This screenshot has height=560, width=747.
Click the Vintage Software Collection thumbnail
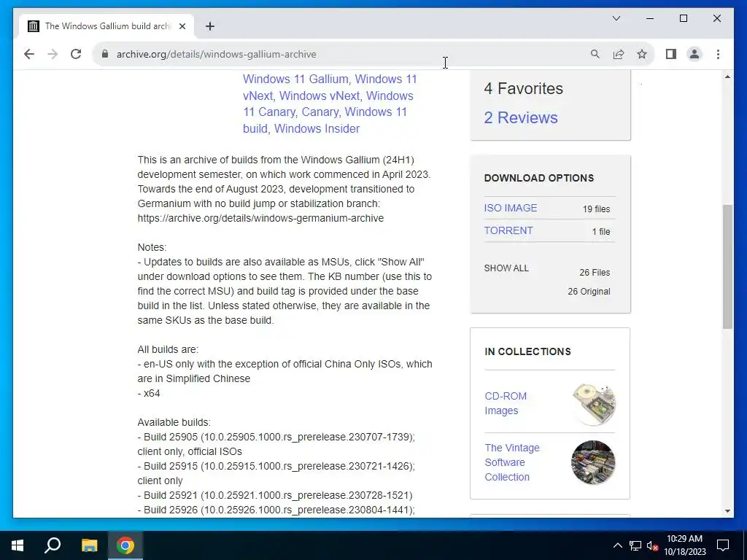pos(593,462)
